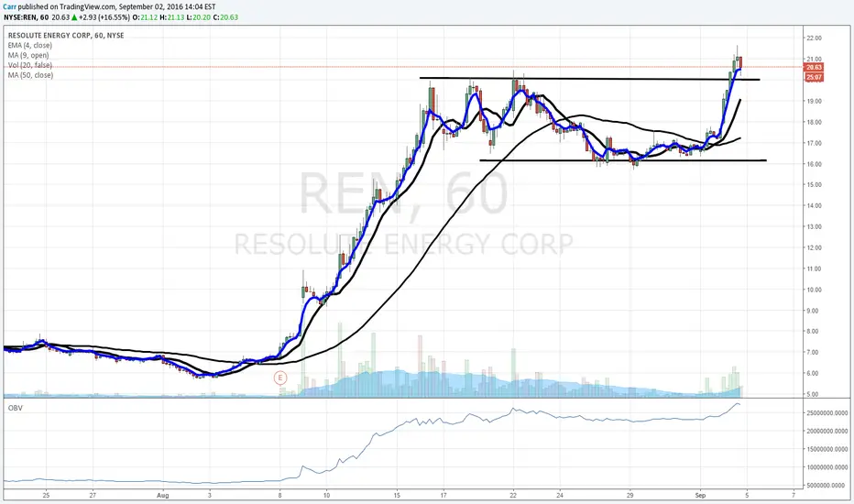
Task: Click the 'O:21.12' open value in header
Action: point(146,17)
